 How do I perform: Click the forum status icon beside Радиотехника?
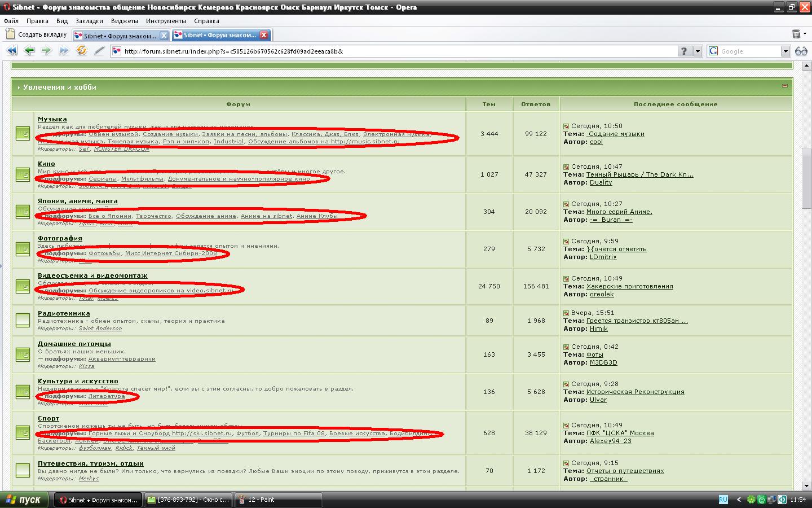point(23,320)
